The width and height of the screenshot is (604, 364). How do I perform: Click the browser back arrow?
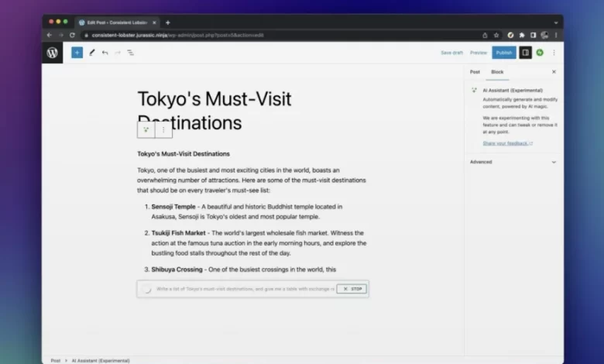[50, 35]
